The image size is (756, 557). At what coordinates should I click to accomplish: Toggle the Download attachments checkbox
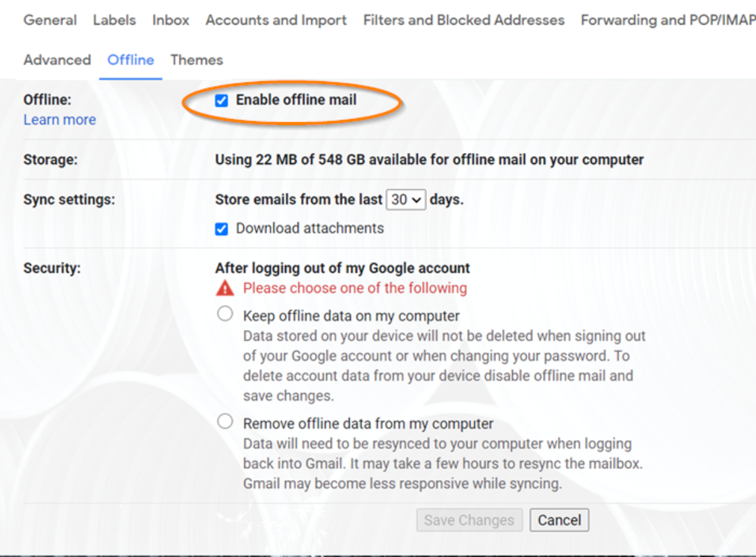tap(221, 229)
